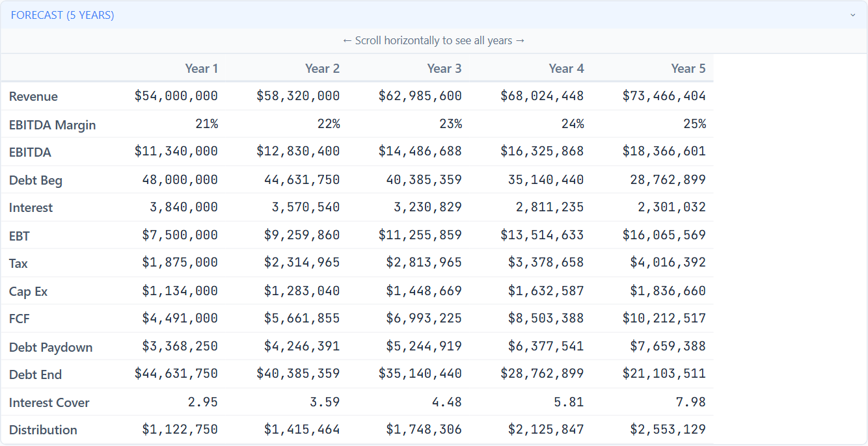Collapse the Forecast (5 Years) section chevron
Viewport: 868px width, 446px height.
pos(852,15)
